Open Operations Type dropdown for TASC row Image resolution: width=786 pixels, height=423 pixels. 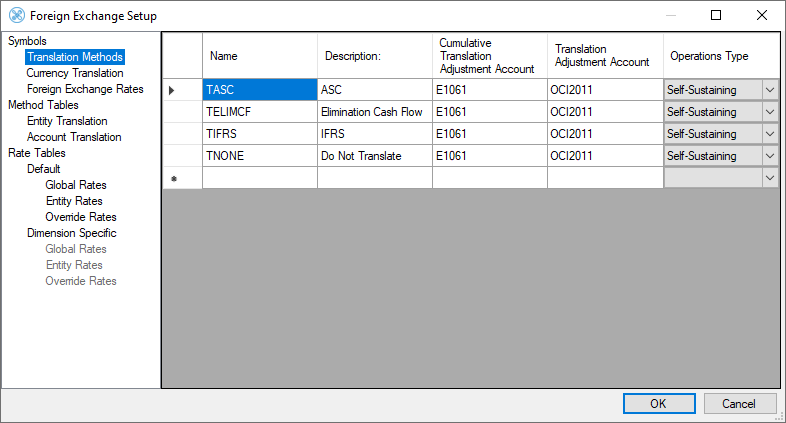point(770,90)
